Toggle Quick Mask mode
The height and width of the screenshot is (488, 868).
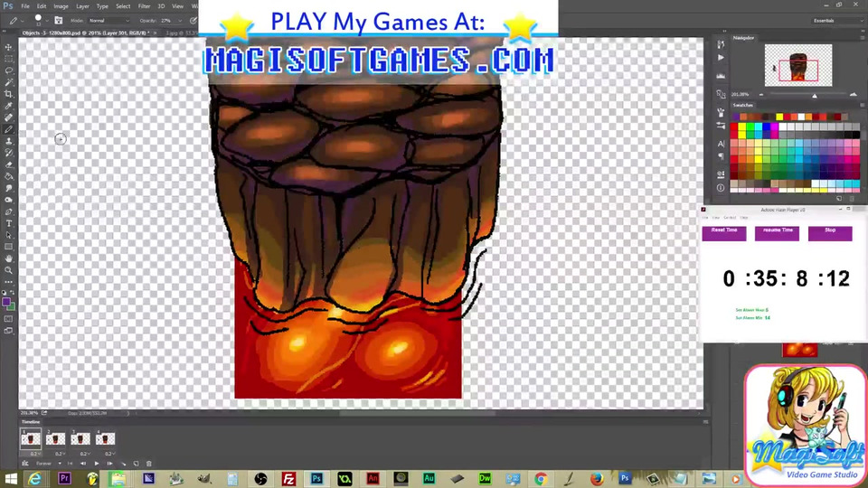click(x=8, y=319)
